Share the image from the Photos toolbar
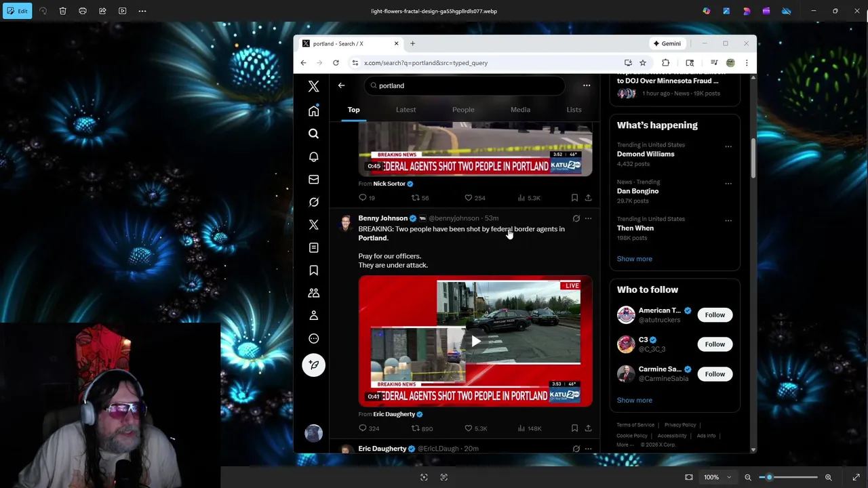This screenshot has height=488, width=868. [102, 11]
